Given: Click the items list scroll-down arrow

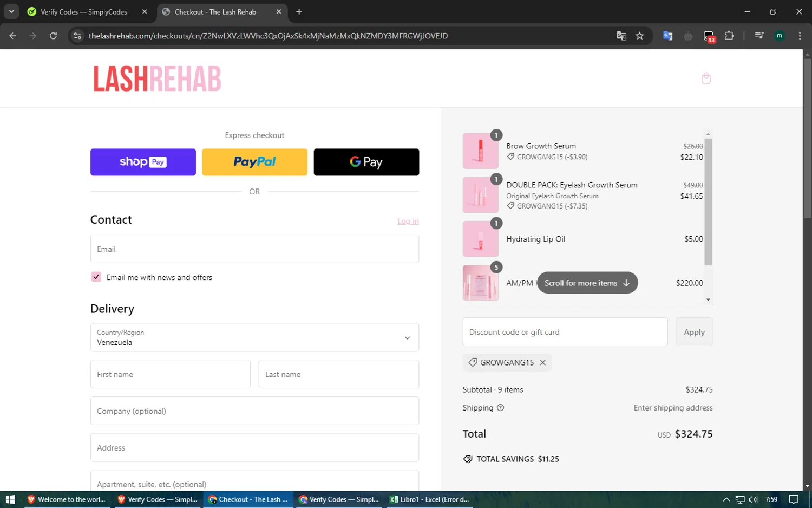Looking at the screenshot, I should [x=708, y=299].
